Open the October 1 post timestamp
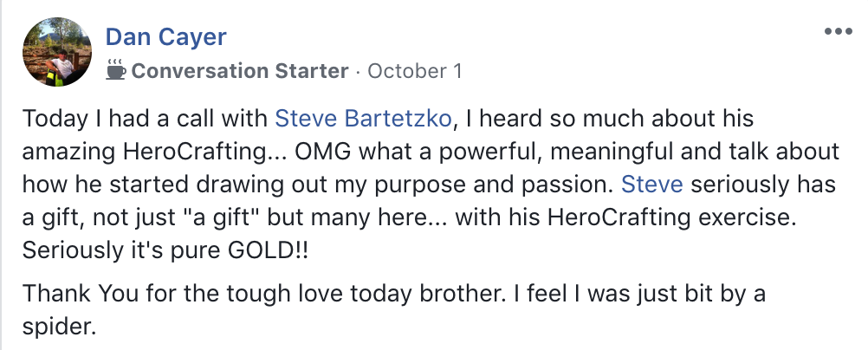Image resolution: width=868 pixels, height=350 pixels. coord(414,71)
